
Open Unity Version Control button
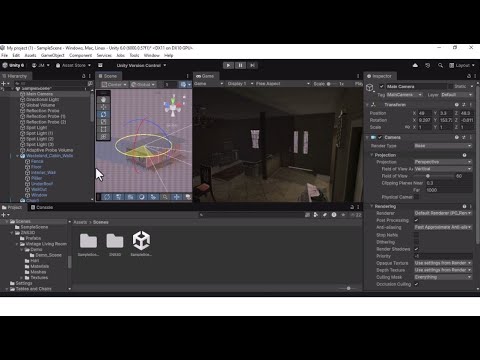[141, 65]
